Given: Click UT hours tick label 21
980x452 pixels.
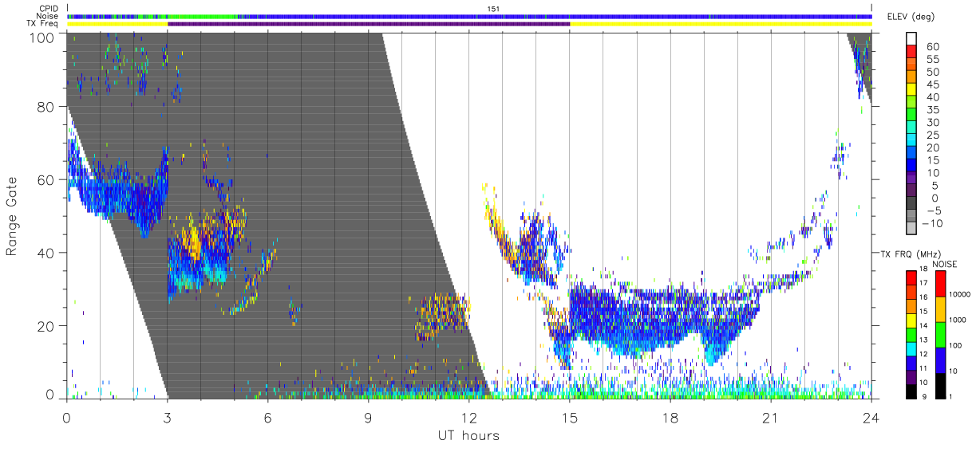Looking at the screenshot, I should [771, 418].
